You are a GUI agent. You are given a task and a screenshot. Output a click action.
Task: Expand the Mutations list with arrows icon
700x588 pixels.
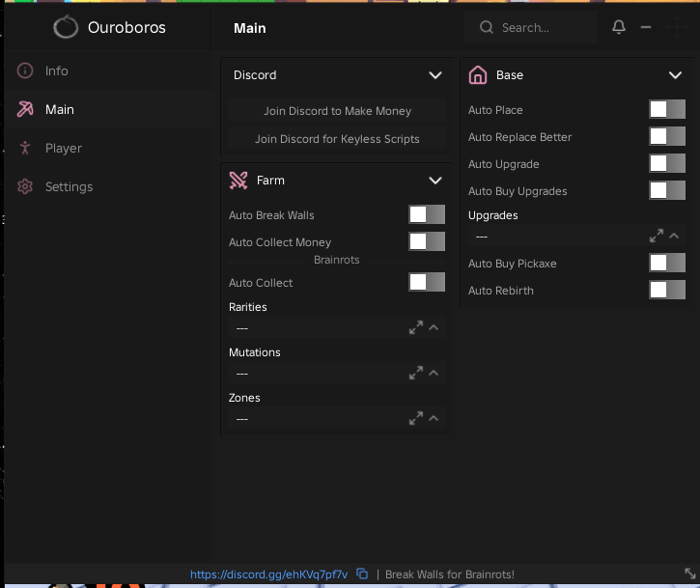416,373
